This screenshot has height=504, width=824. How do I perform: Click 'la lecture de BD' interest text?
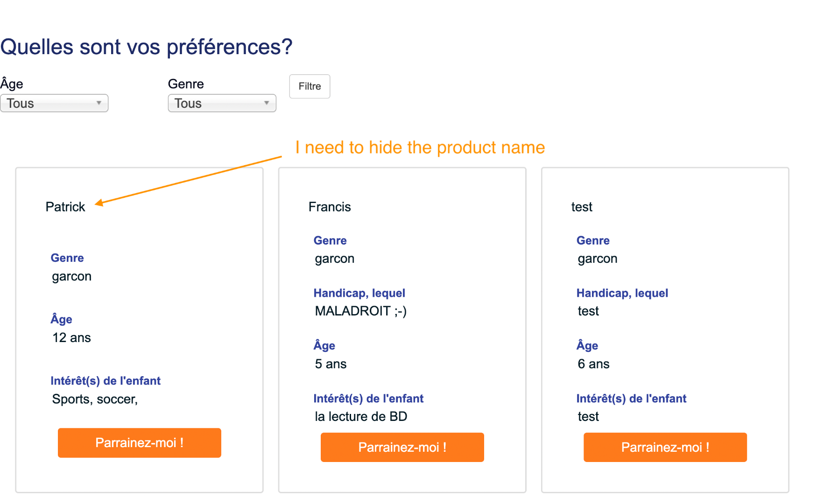[361, 416]
